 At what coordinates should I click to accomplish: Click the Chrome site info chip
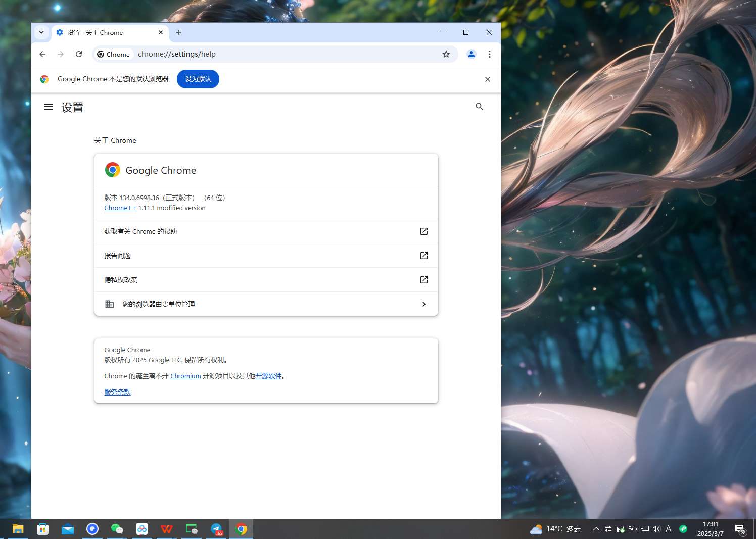coord(114,54)
